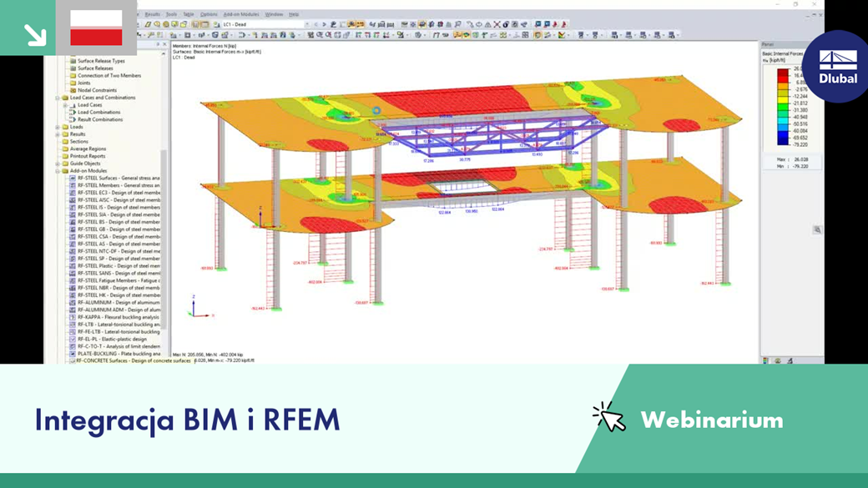Click the RF-STEEL BS module icon
The image size is (868, 488).
73,222
